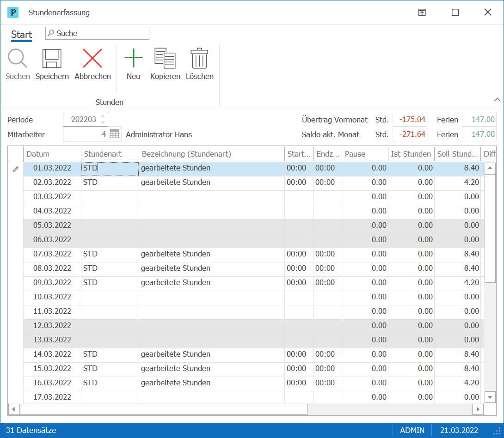Click the Übertrag Vormonat Ferien value field
Image resolution: width=504 pixels, height=438 pixels.
click(x=479, y=120)
